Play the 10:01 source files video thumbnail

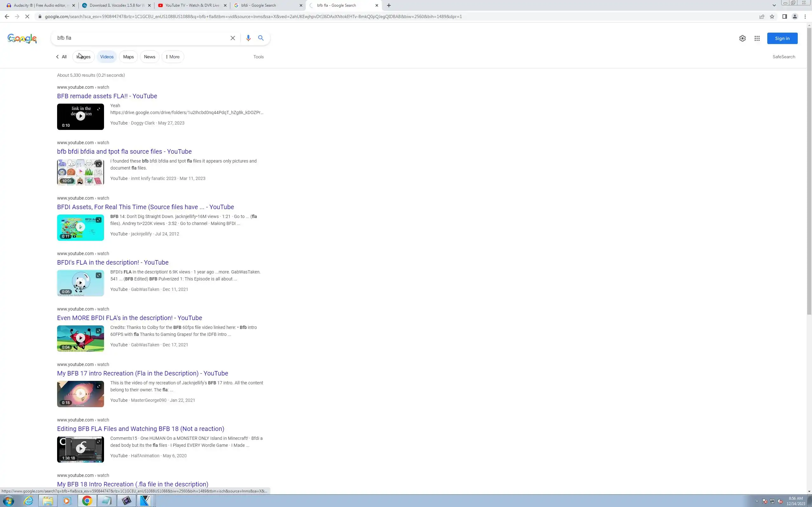[x=81, y=172]
